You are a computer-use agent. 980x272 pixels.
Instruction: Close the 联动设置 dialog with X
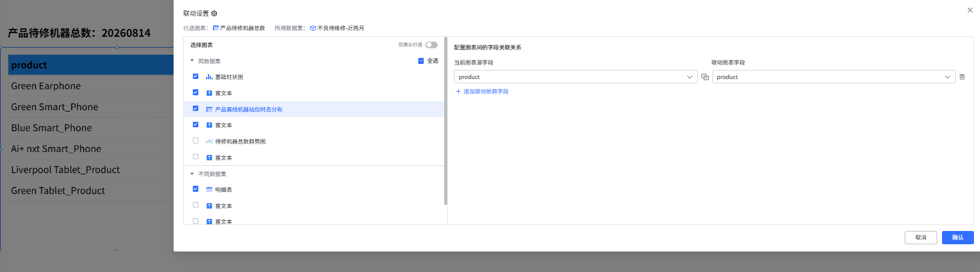[x=970, y=10]
